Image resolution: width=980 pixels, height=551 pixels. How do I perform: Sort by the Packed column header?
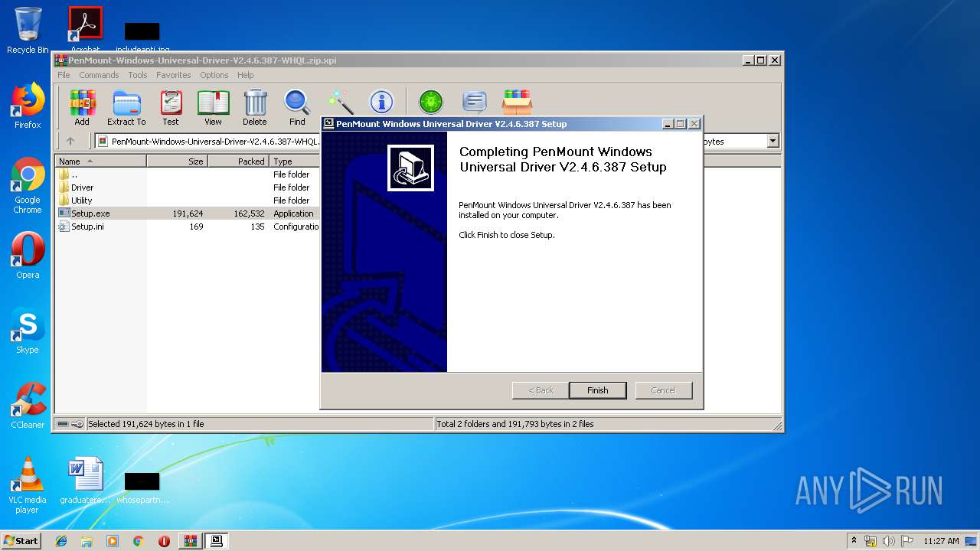[x=238, y=161]
